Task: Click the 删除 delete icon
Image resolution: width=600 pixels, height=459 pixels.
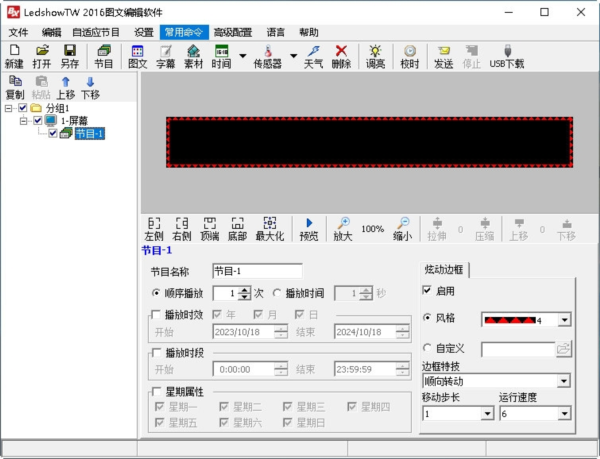Action: pos(341,55)
